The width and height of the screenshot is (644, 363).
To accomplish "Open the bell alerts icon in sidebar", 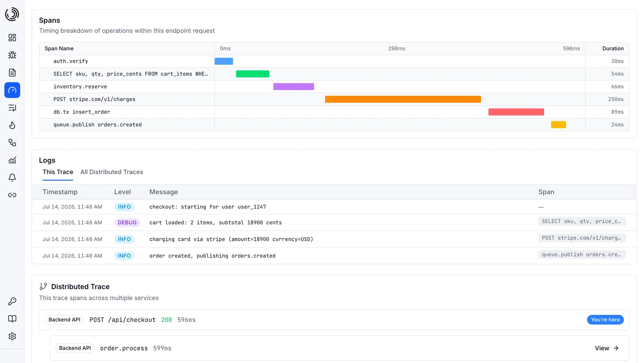I will click(12, 178).
